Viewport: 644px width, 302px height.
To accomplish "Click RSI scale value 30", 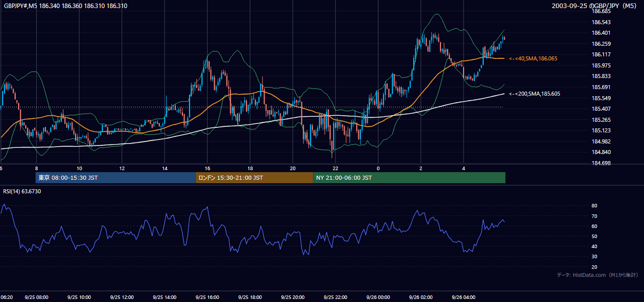I will 595,257.
